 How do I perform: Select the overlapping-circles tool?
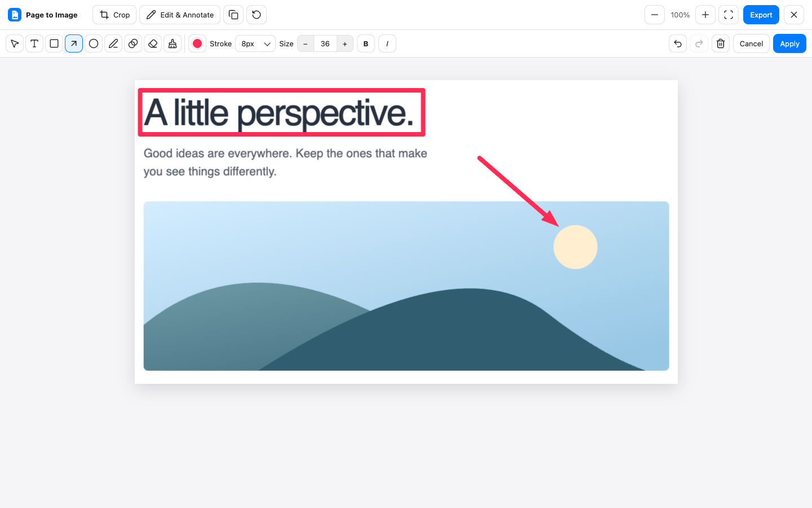(x=133, y=43)
